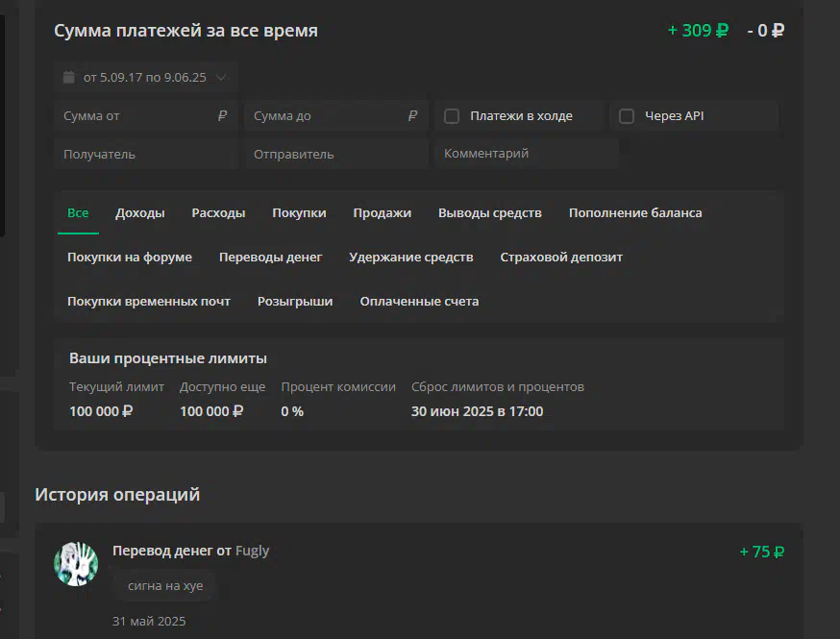
Task: Click the Сумма платежей за все время heading
Action: [x=185, y=31]
